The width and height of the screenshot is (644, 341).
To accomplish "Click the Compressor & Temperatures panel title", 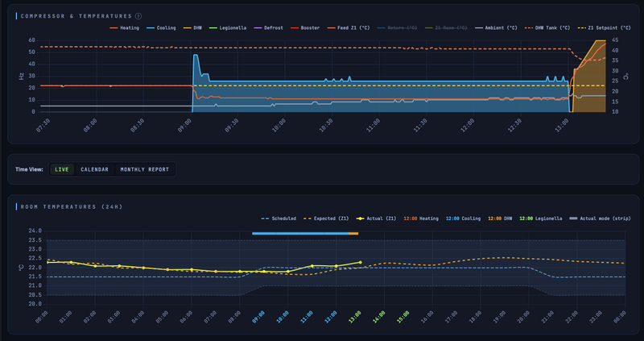I will 76,16.
